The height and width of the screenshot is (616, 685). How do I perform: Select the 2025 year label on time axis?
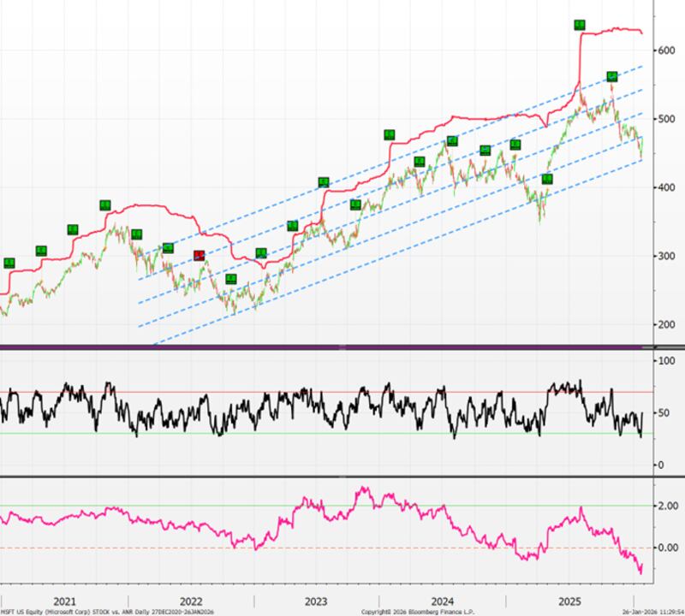569,600
